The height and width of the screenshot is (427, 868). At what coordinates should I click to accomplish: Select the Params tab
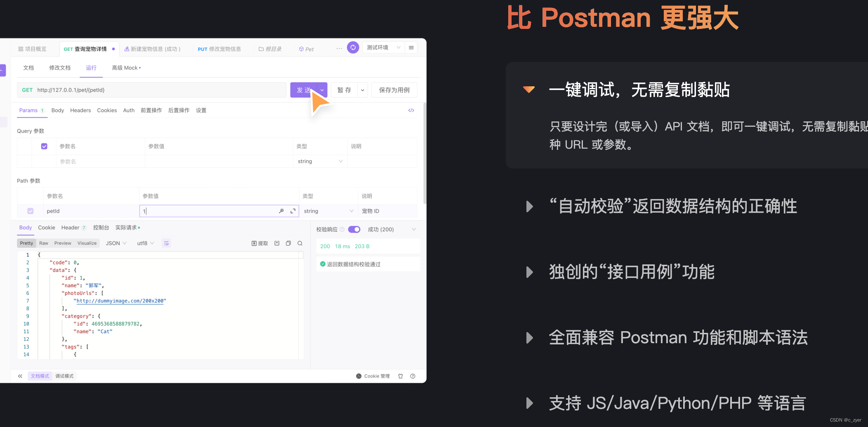pos(32,110)
